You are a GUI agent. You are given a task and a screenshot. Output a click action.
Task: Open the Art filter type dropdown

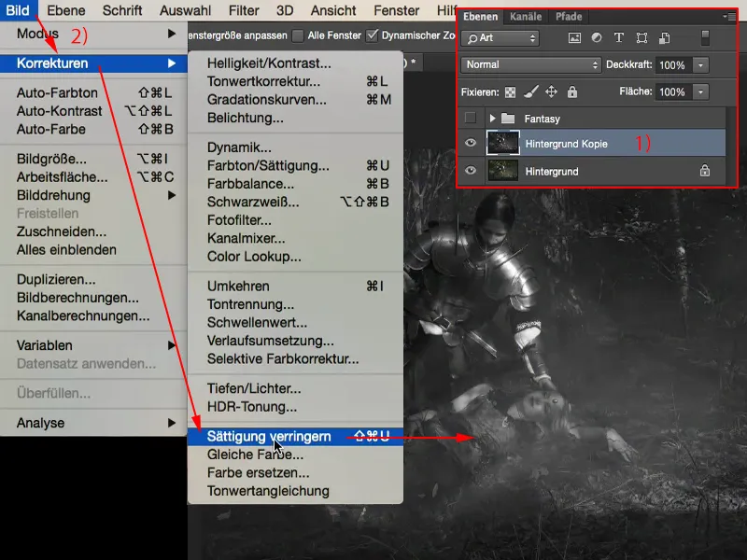coord(500,38)
